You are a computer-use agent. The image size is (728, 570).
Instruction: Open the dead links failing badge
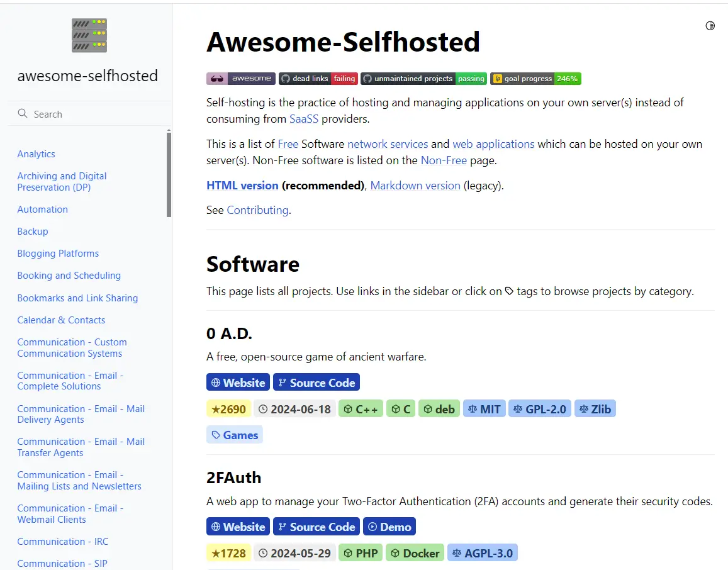pos(318,79)
